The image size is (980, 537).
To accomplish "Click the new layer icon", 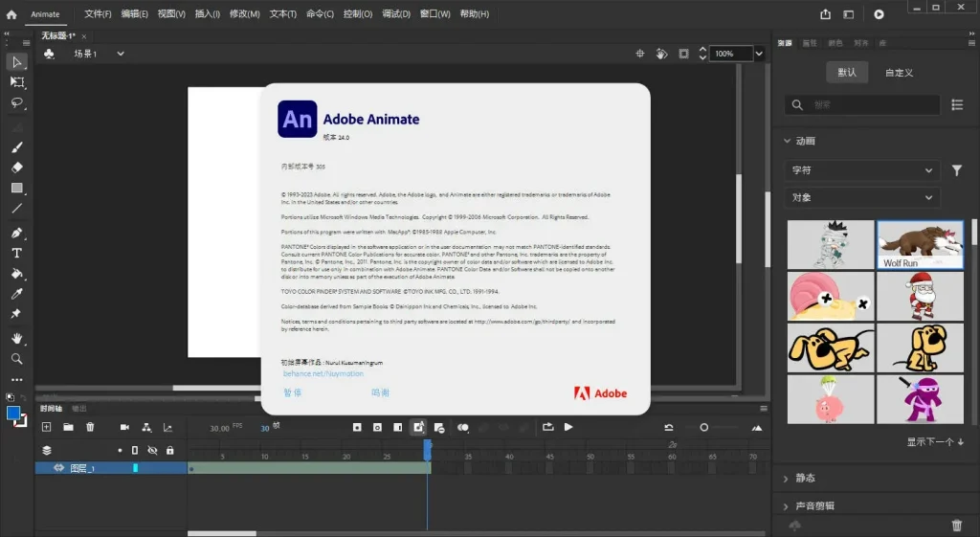I will tap(46, 427).
